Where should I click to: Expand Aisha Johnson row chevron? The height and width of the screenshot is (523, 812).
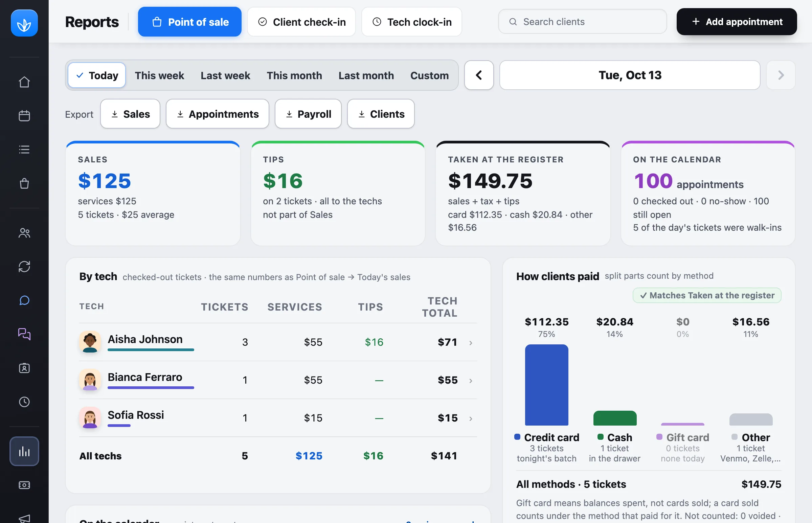471,343
